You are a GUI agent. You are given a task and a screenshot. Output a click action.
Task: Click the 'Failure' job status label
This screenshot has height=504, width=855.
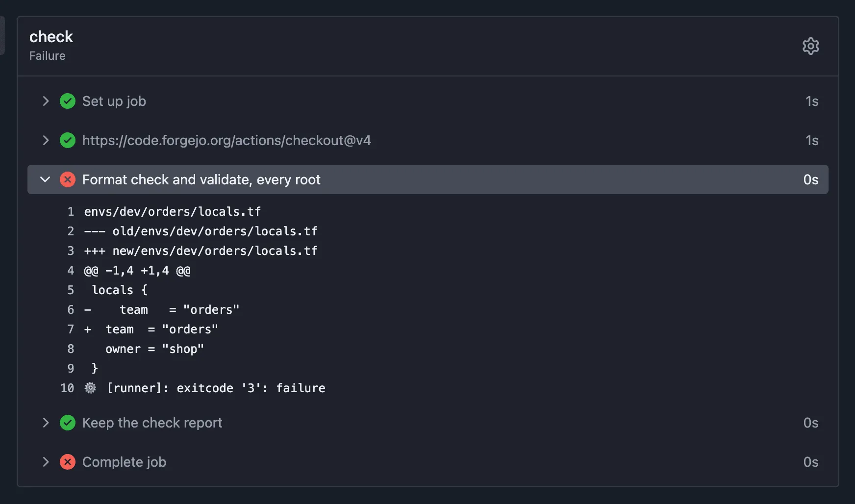tap(47, 56)
